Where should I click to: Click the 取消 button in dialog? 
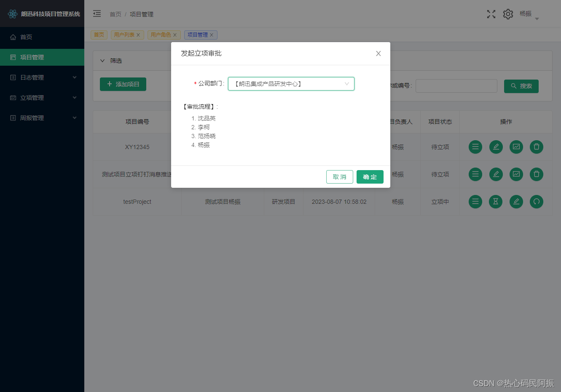[340, 177]
